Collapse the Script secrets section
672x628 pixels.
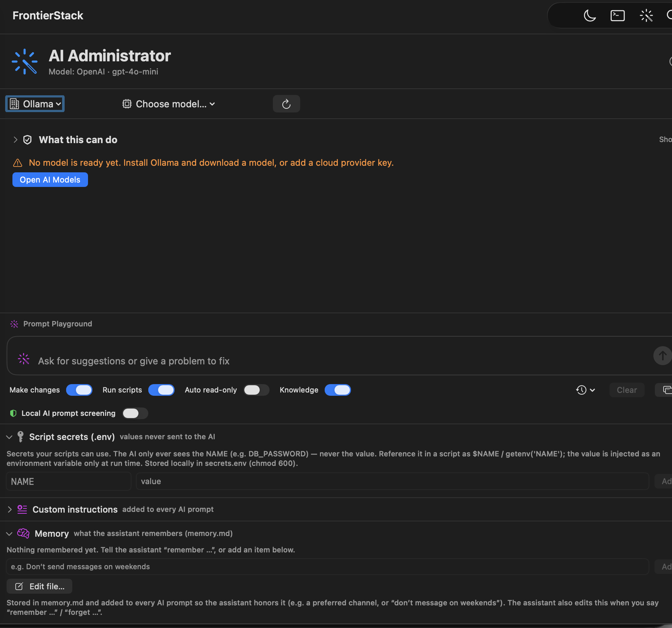(x=9, y=437)
